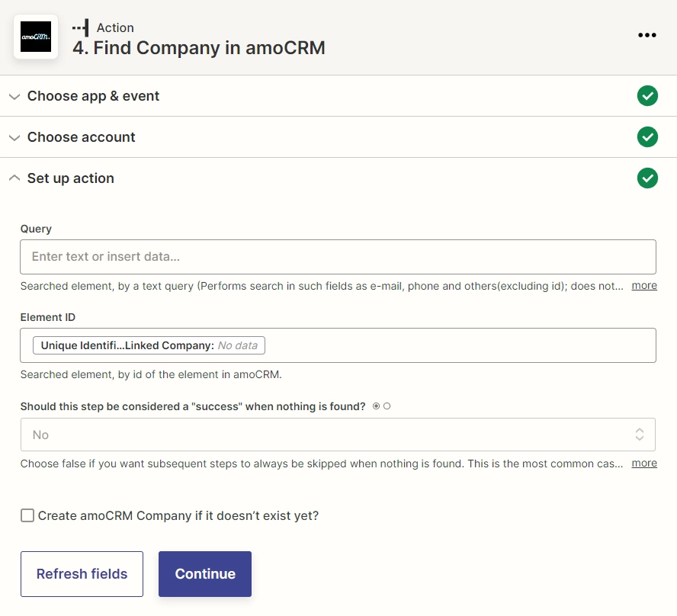Enable Create amoCRM Company if it doesn't exist
This screenshot has height=616, width=677.
tap(27, 515)
